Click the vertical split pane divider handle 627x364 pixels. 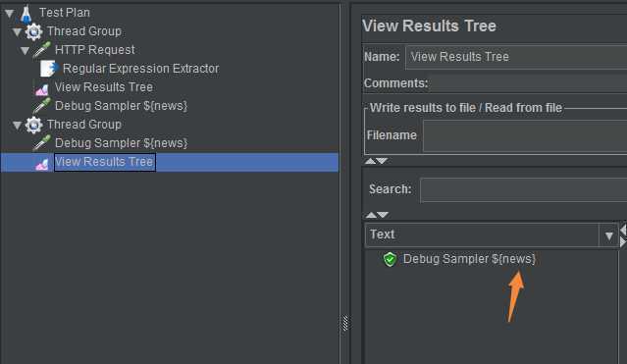pyautogui.click(x=344, y=323)
